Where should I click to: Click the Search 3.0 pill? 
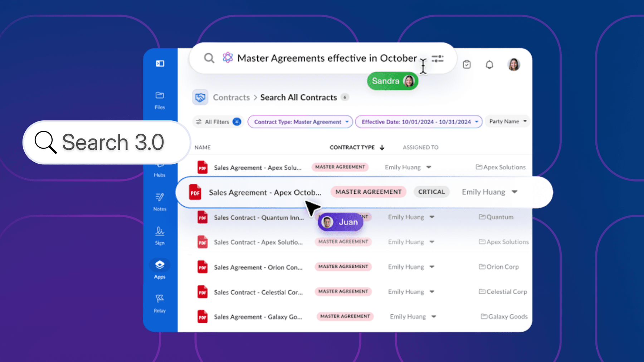(x=107, y=142)
